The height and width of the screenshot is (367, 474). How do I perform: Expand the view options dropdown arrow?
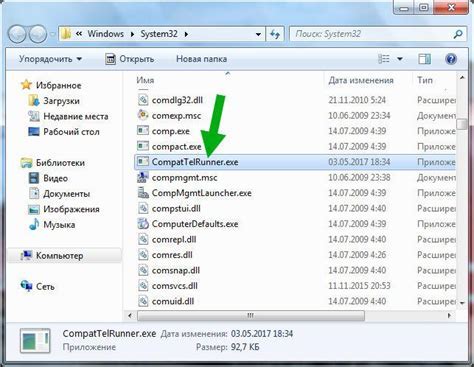[x=400, y=59]
